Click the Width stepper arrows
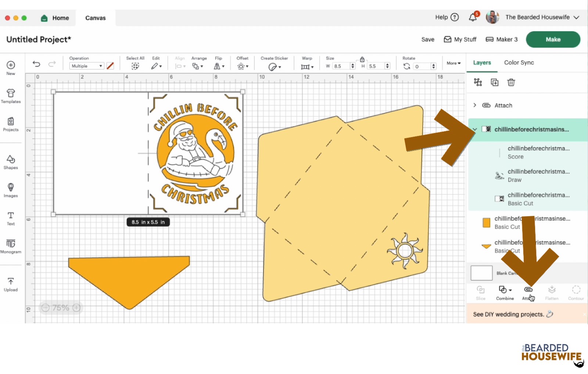The image size is (588, 374). coord(353,66)
